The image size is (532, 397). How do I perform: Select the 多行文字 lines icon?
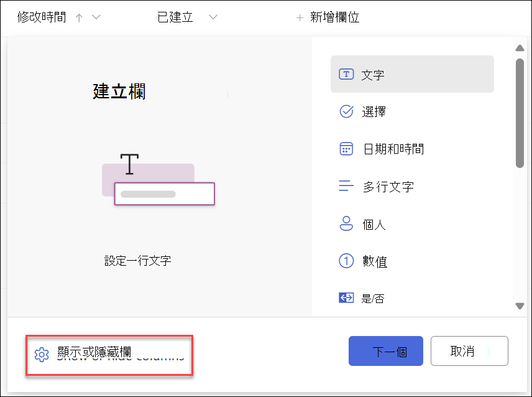point(346,186)
